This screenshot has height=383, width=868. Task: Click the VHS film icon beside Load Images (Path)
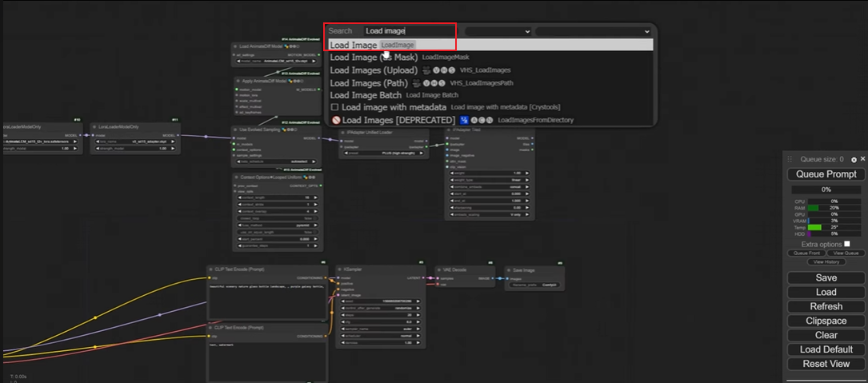pos(417,83)
